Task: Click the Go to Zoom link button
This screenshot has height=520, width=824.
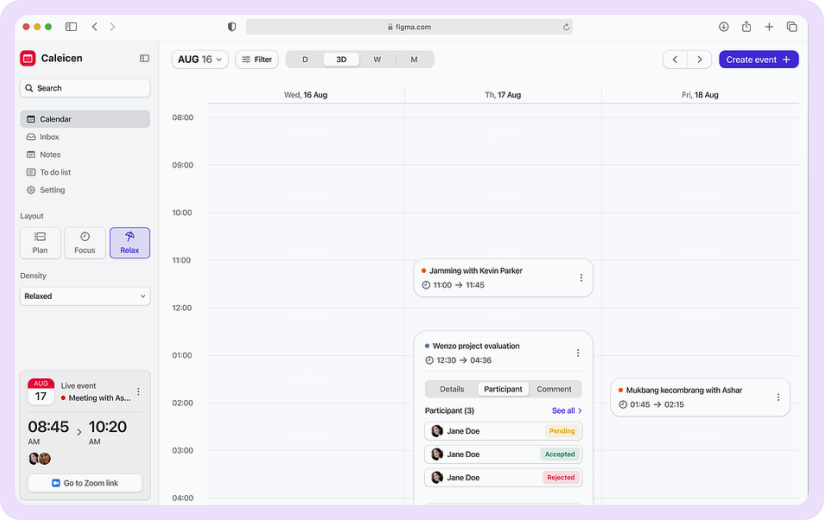Action: point(85,483)
